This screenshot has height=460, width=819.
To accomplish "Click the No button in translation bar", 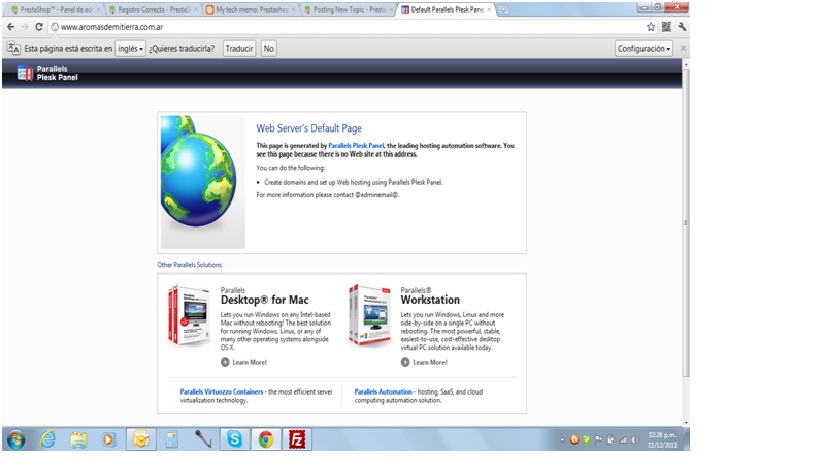I will 268,49.
